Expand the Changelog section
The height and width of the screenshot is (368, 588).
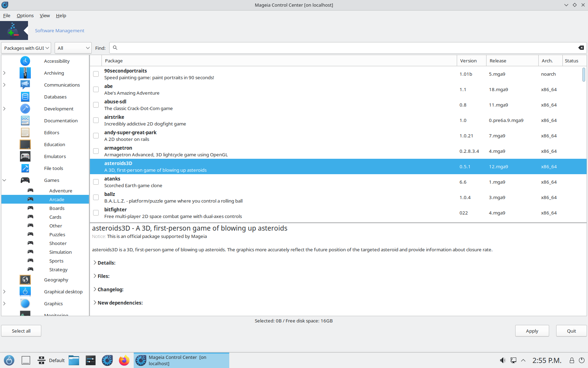coord(95,289)
